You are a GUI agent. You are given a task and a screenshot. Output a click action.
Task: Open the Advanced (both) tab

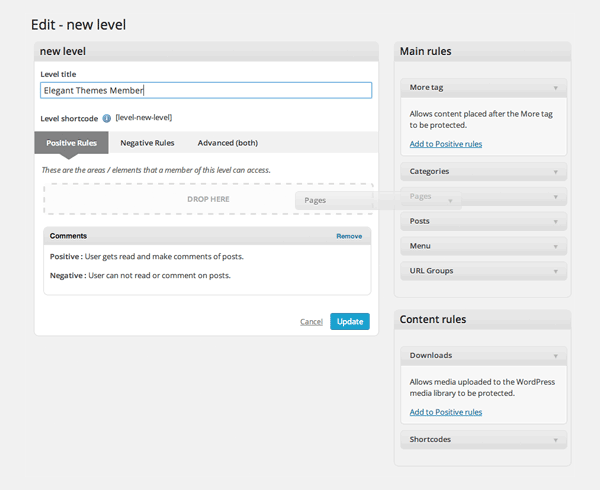(x=228, y=143)
